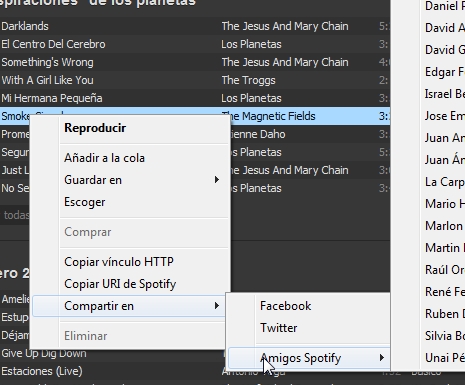Open the Guardar en submenu
Image resolution: width=465 pixels, height=385 pixels.
pos(93,180)
